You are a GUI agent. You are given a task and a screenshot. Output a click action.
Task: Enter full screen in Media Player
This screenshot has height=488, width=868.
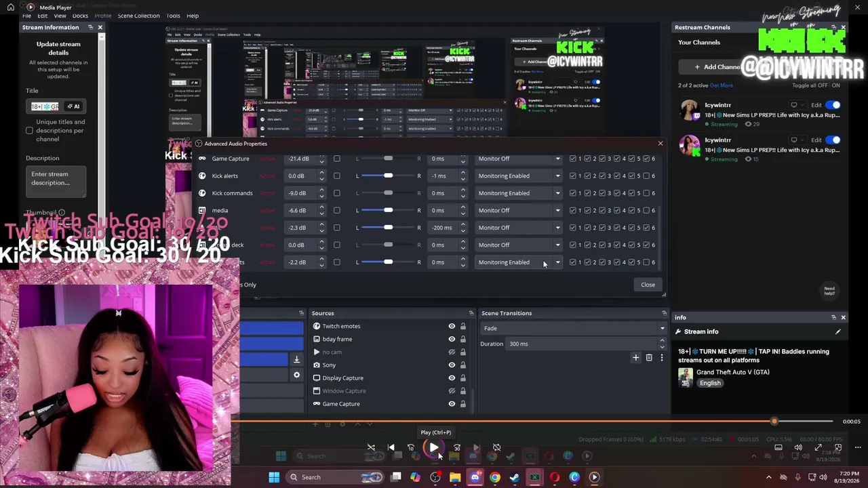(x=818, y=447)
